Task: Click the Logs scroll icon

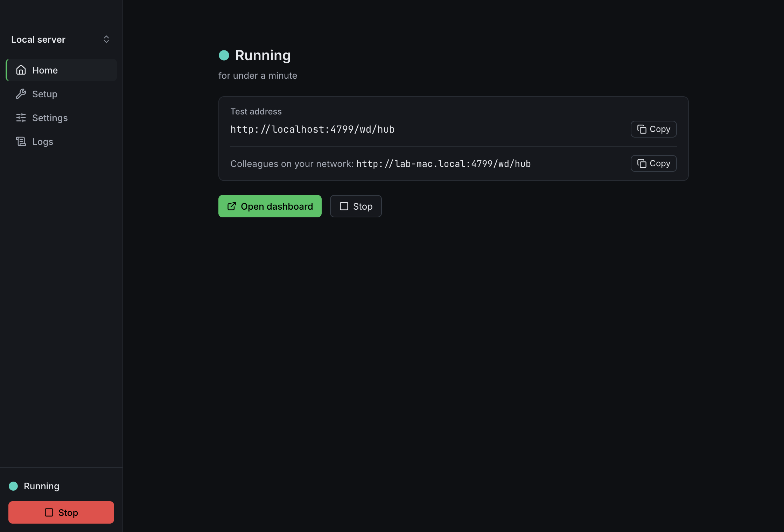Action: (x=21, y=141)
